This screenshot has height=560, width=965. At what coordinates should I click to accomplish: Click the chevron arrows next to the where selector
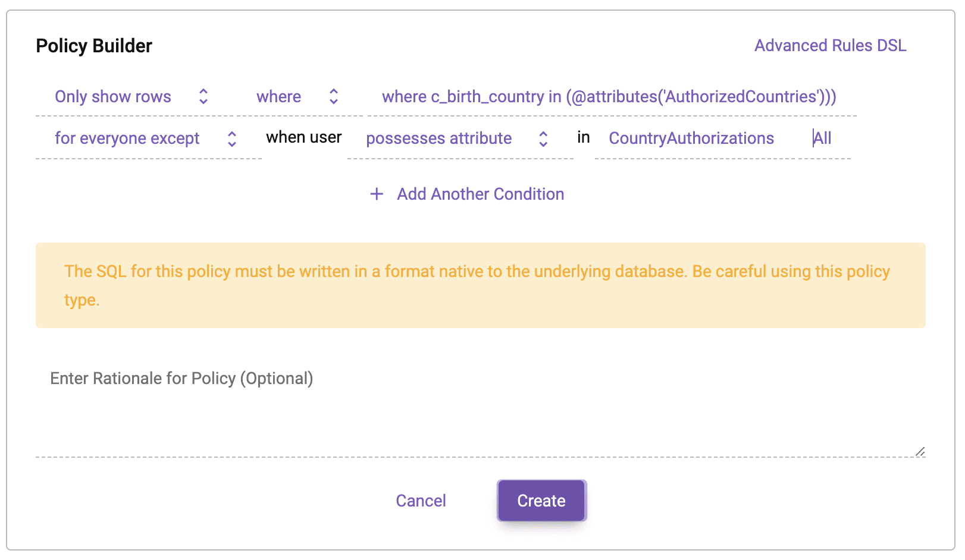(x=334, y=96)
